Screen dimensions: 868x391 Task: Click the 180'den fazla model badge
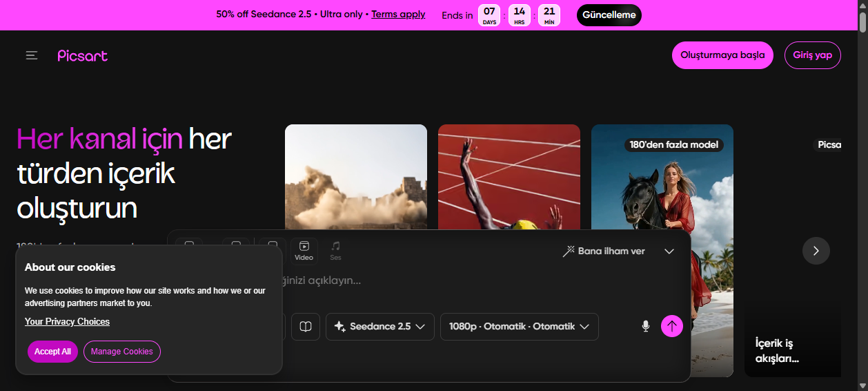[x=674, y=145]
